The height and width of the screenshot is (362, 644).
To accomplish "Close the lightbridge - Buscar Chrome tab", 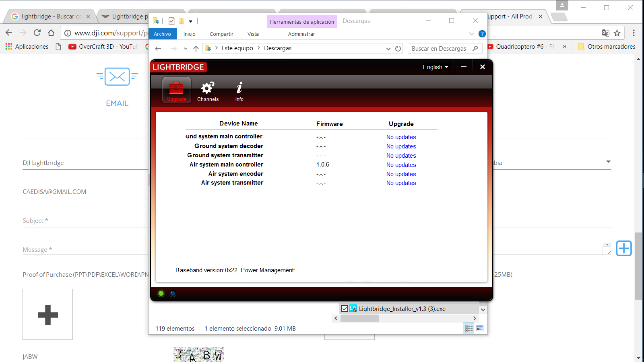I will [88, 16].
